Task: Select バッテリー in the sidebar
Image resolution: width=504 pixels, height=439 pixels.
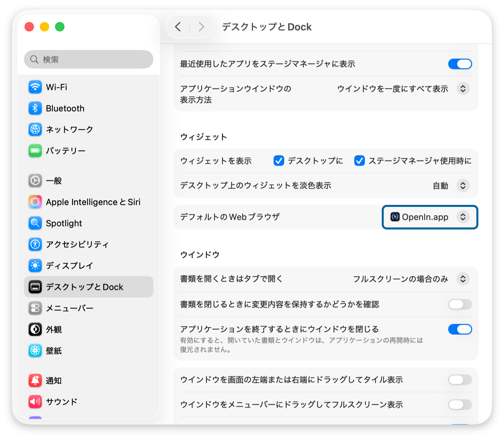Action: click(x=89, y=151)
